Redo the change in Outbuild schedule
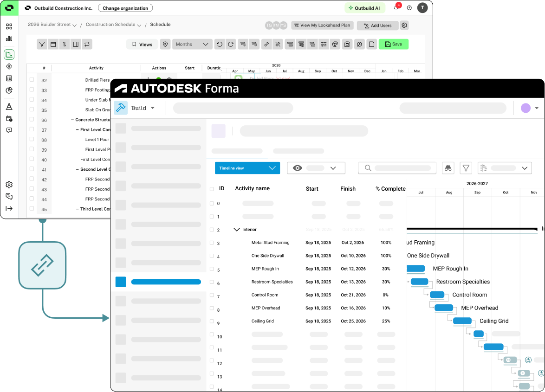Screen dimensions: 545x392 [x=231, y=45]
